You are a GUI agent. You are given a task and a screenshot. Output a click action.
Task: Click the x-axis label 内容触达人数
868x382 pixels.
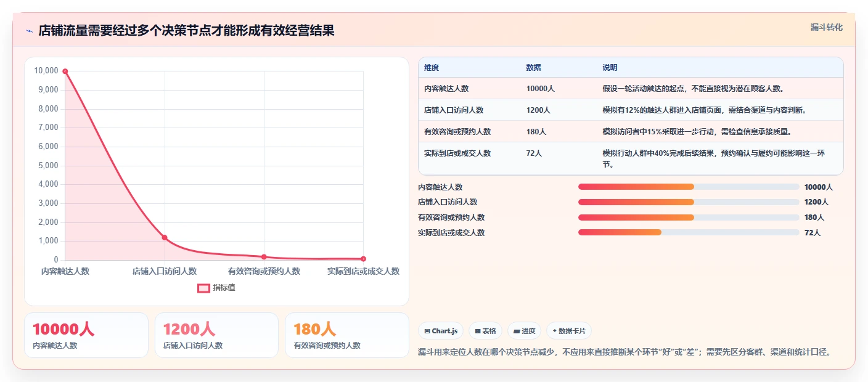pyautogui.click(x=65, y=271)
